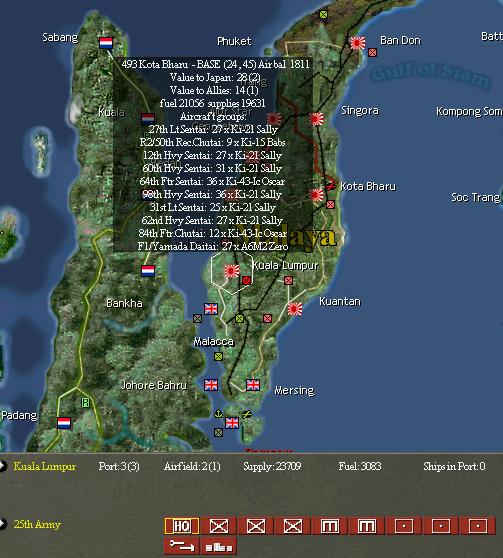Click the Japanese flag at Singora
503x558 pixels.
(x=316, y=119)
